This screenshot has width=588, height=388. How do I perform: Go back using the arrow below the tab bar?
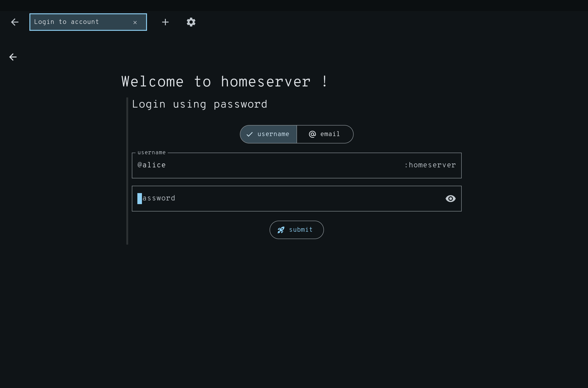click(13, 57)
